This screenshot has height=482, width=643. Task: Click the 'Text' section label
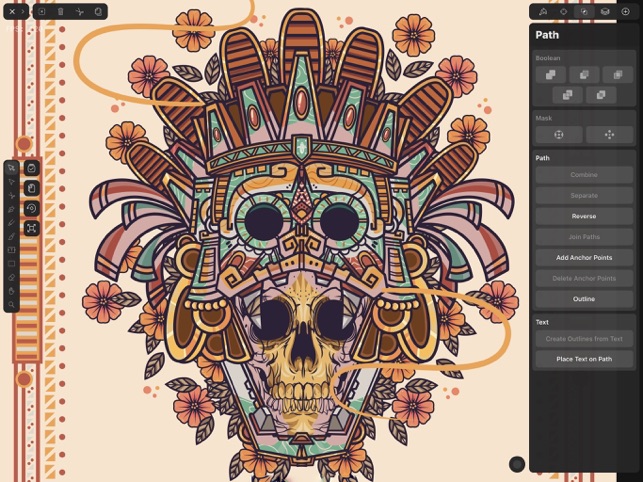(x=542, y=322)
